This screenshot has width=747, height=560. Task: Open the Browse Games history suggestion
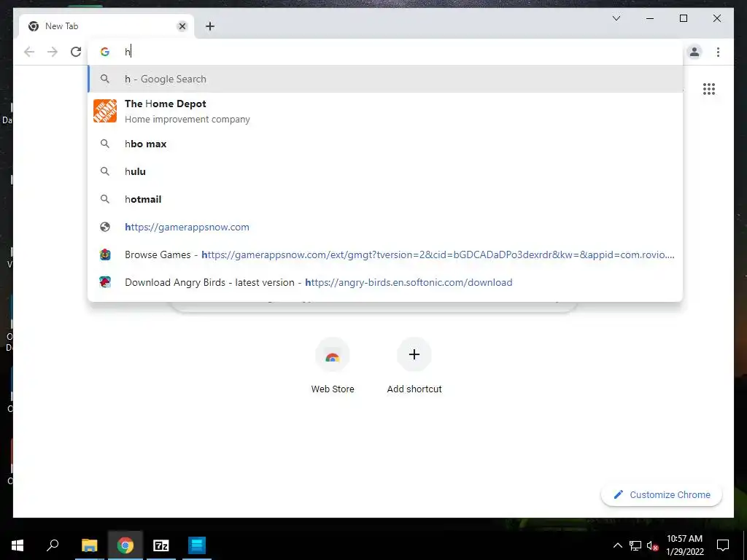click(385, 254)
